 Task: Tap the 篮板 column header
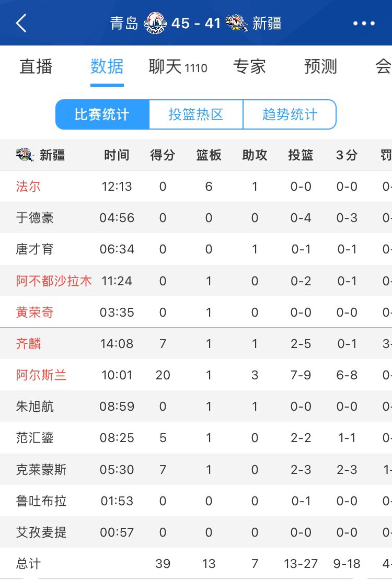click(209, 155)
